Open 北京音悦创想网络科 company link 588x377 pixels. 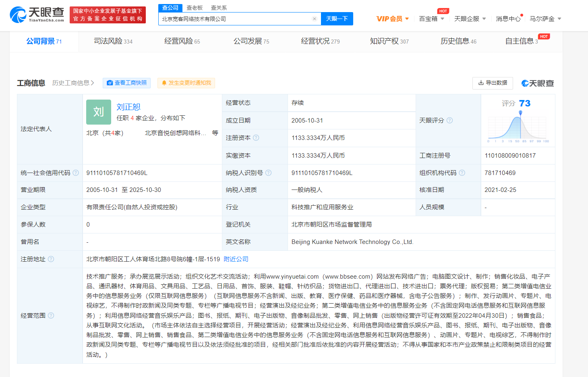coord(176,133)
